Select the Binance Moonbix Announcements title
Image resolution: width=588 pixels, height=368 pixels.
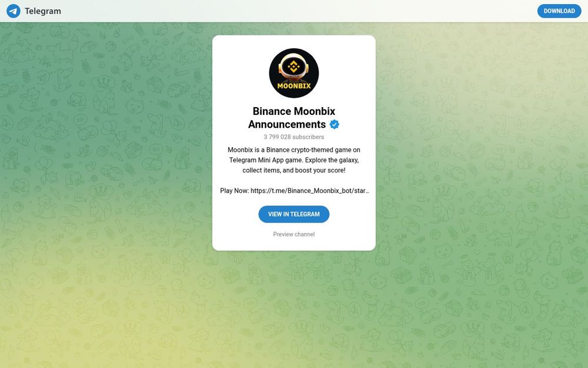click(294, 118)
